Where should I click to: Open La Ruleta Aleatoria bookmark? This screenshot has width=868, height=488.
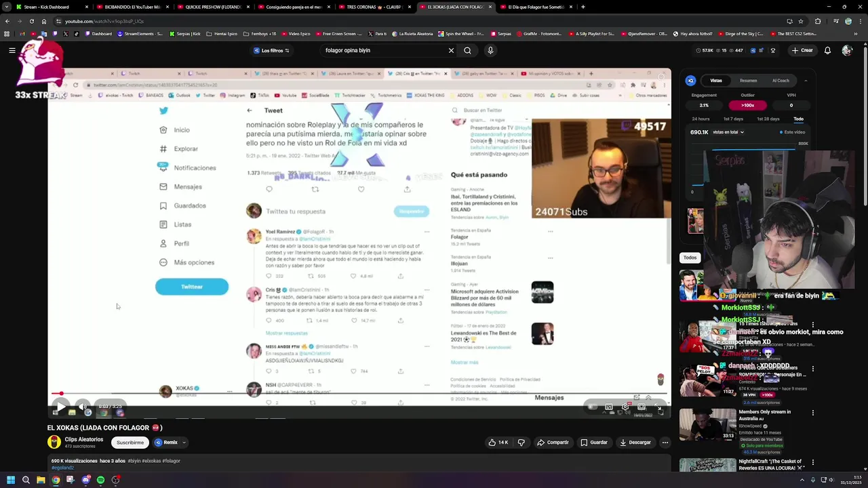(413, 33)
